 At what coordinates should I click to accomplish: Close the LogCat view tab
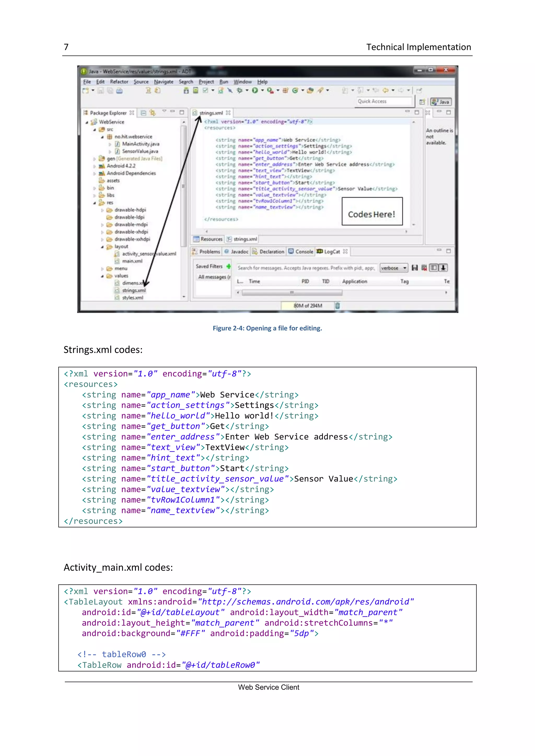click(345, 252)
